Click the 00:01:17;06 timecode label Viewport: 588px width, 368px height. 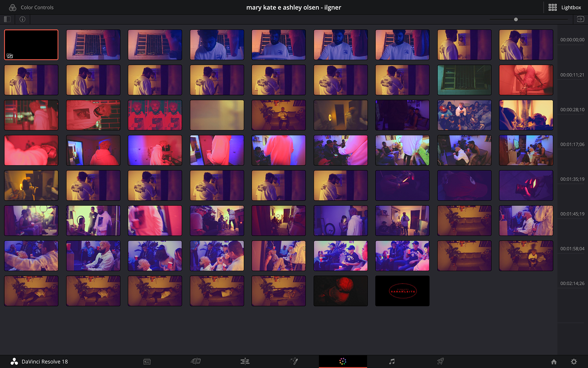(x=572, y=144)
